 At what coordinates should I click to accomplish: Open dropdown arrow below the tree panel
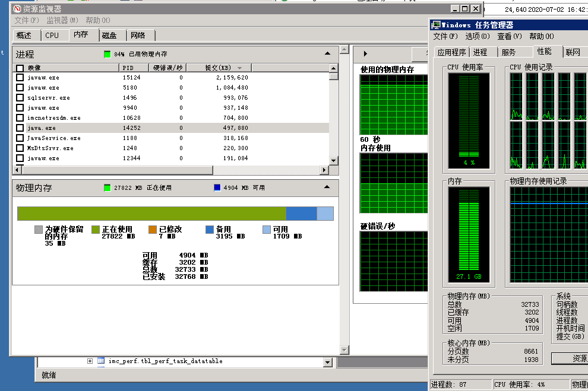[x=328, y=362]
